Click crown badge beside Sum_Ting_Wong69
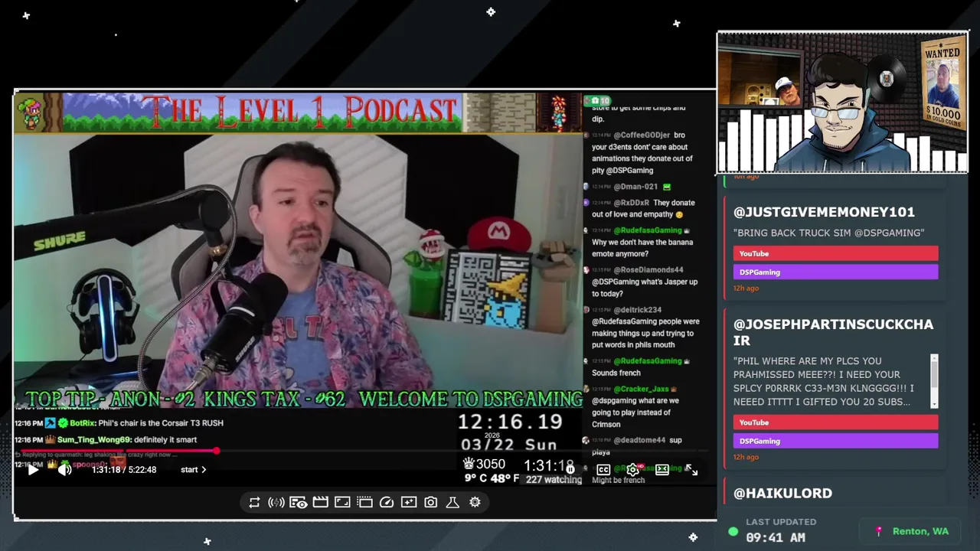Viewport: 980px width, 551px height. coord(50,440)
